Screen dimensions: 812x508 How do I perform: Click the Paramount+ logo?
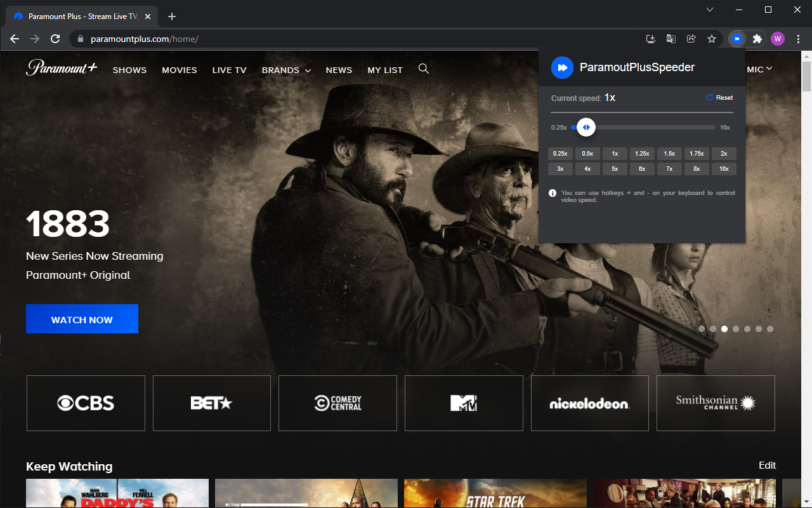point(62,67)
